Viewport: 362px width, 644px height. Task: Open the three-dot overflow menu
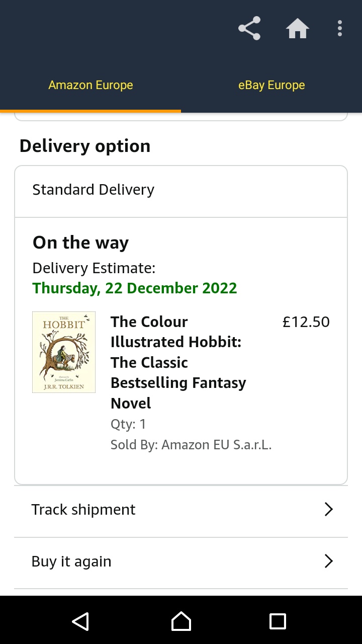click(340, 29)
